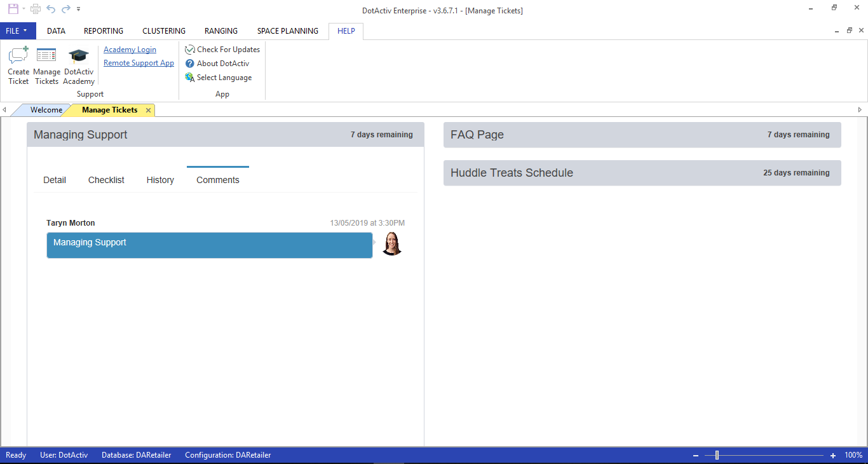Click '25 days remaining' on Huddle Treats Schedule

coord(796,173)
